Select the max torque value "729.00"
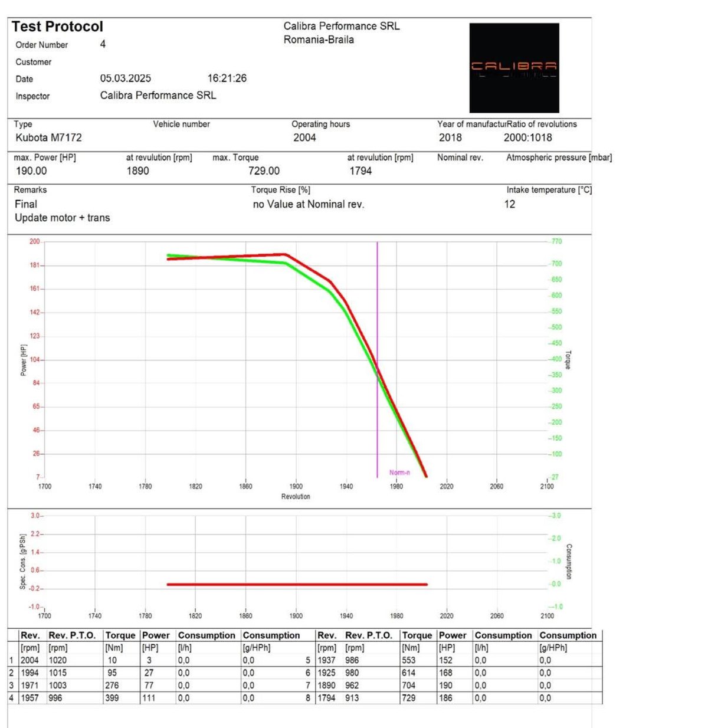708x728 pixels. click(264, 171)
